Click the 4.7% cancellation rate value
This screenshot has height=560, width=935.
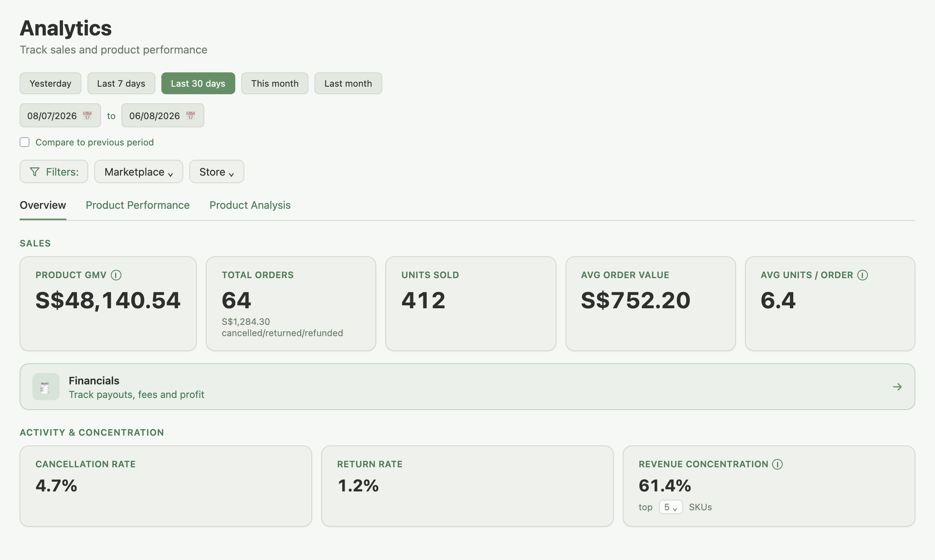(x=56, y=486)
